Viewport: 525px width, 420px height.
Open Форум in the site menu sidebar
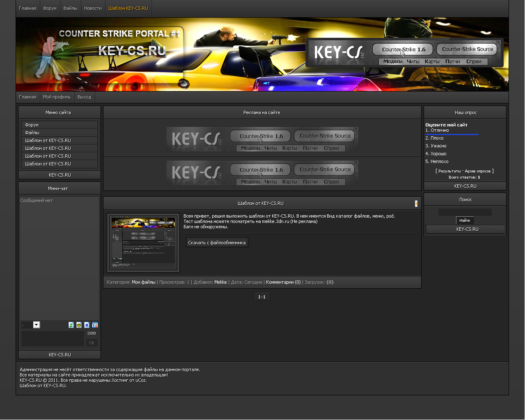[x=60, y=125]
